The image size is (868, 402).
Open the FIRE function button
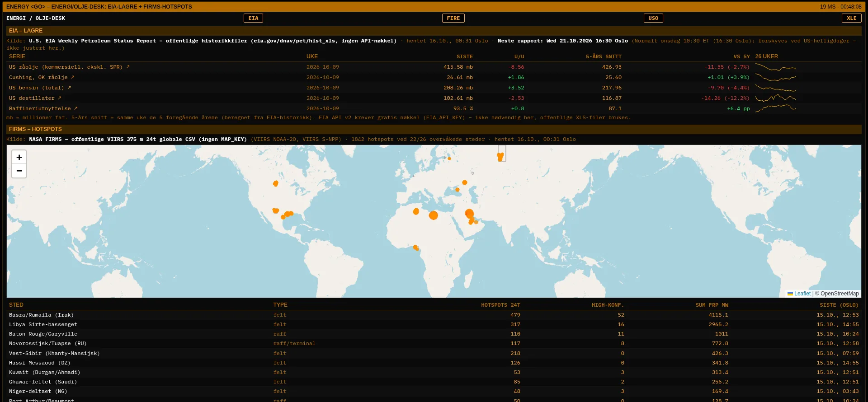point(453,18)
